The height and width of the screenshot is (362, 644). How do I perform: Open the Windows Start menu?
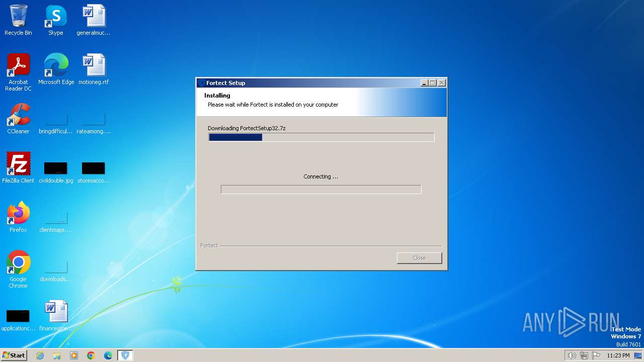click(14, 355)
